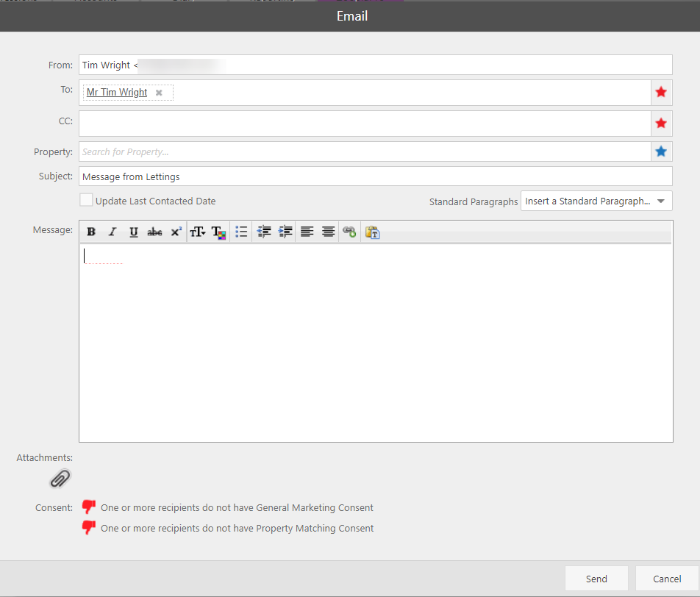The image size is (700, 597).
Task: Tick Update Last Contacted Date checkbox
Action: 86,199
